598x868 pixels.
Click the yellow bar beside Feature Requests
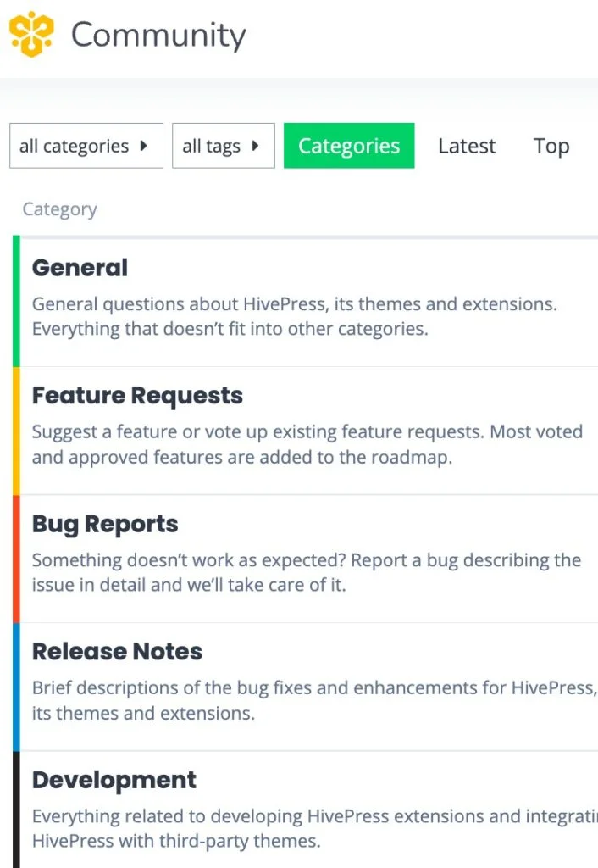[x=16, y=428]
